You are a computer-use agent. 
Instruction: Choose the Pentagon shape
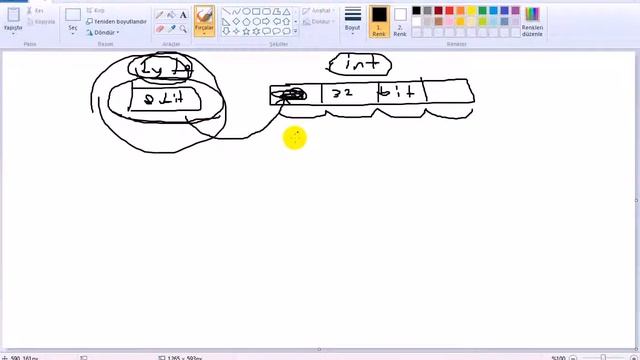coord(246,22)
